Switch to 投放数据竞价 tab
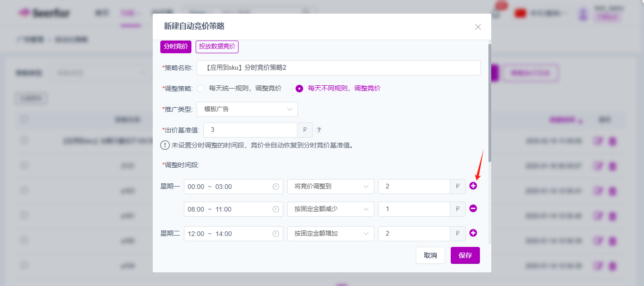 point(217,47)
